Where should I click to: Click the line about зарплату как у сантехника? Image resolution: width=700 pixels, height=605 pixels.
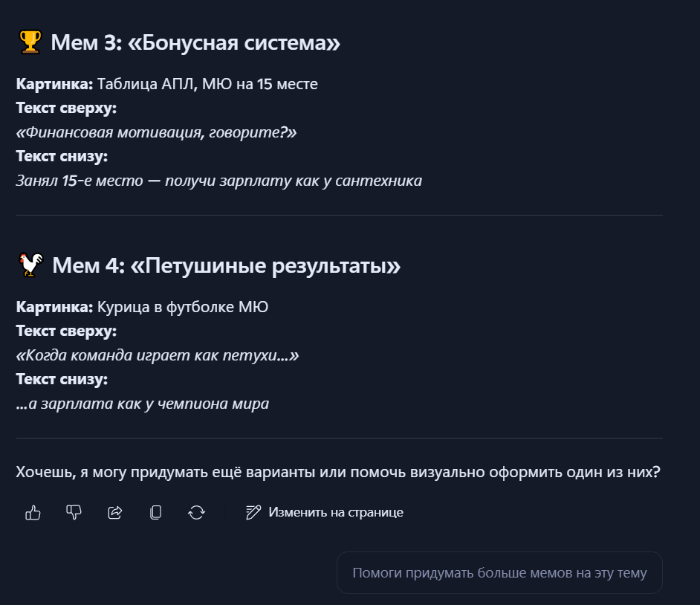[218, 180]
